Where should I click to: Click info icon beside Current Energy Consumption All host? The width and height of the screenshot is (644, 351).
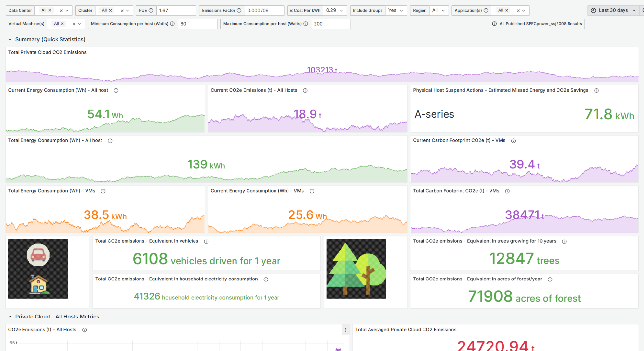(116, 90)
